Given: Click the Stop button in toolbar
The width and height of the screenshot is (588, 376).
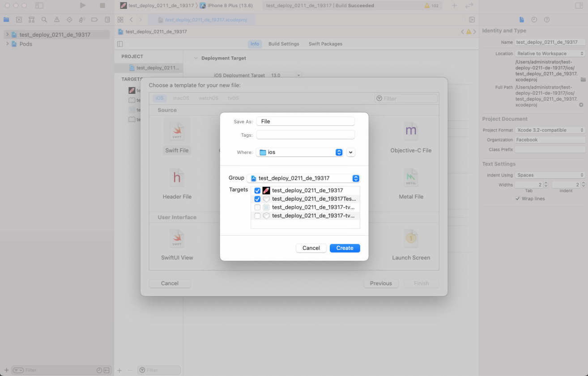Looking at the screenshot, I should point(102,5).
